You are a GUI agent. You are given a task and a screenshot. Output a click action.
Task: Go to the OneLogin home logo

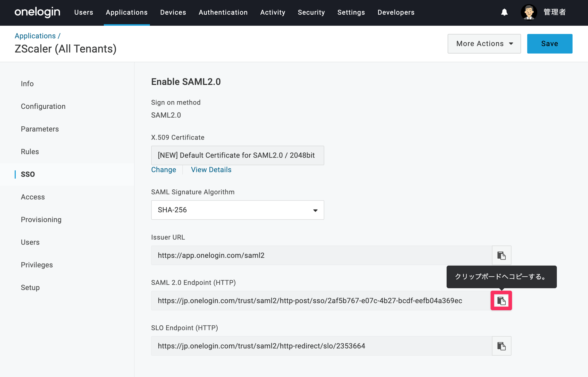point(37,12)
